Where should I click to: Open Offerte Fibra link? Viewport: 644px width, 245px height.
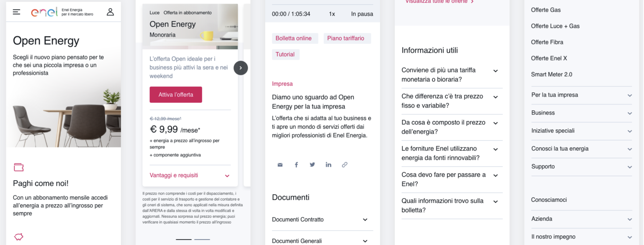click(547, 42)
